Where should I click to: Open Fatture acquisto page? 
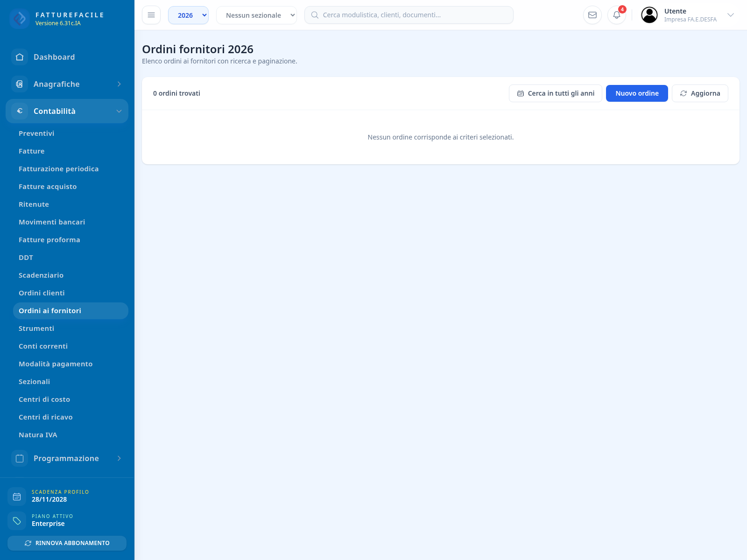[x=70, y=187]
